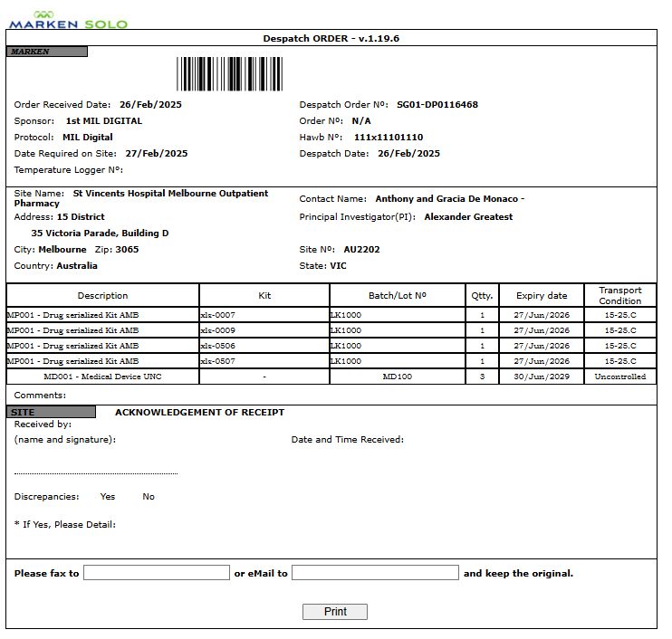Click country value Australia

tap(77, 265)
